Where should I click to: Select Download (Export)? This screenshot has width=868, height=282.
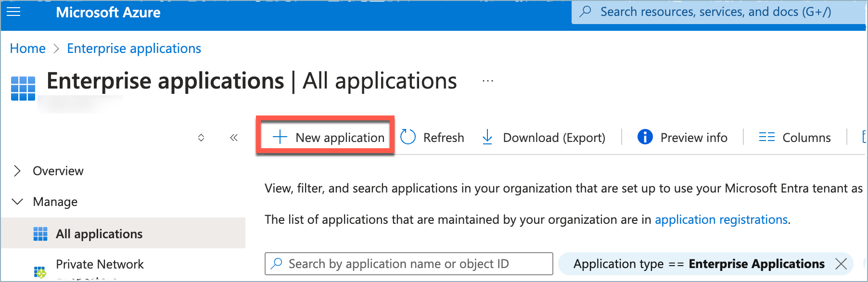point(544,138)
